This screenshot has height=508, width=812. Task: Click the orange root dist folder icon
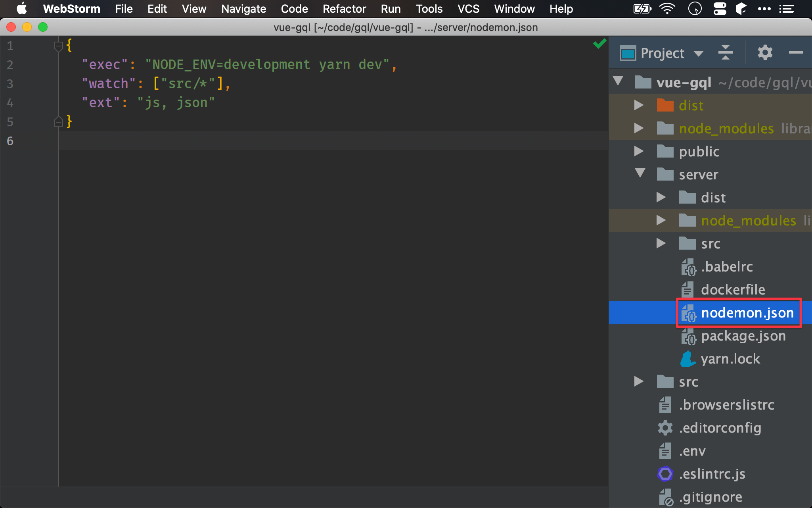(x=665, y=105)
